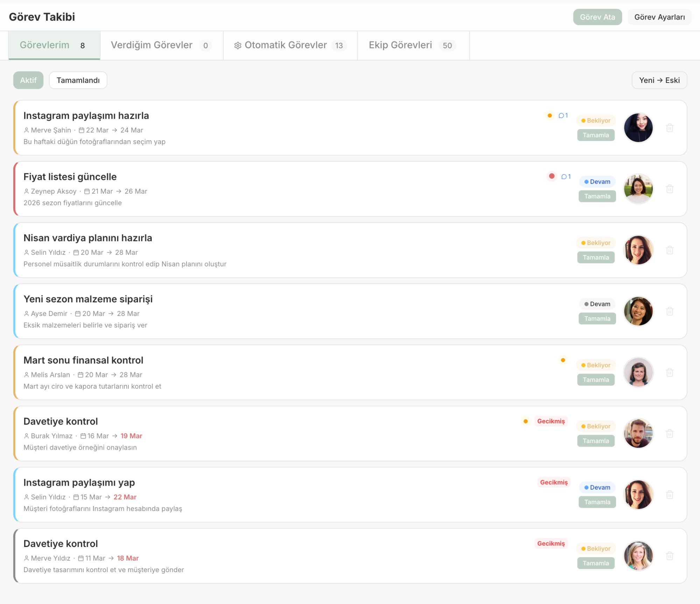This screenshot has width=700, height=604.
Task: Click red priority dot on Fiyat listesi güncelle
Action: coord(552,176)
